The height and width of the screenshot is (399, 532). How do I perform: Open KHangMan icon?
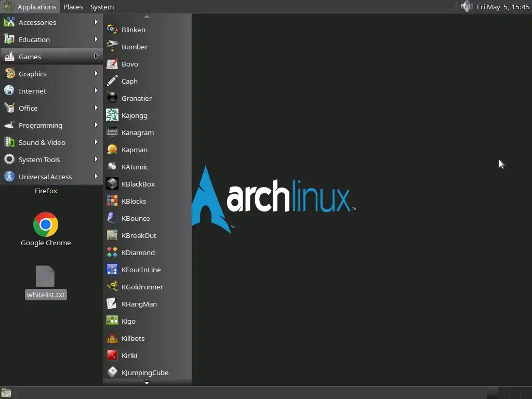point(112,303)
